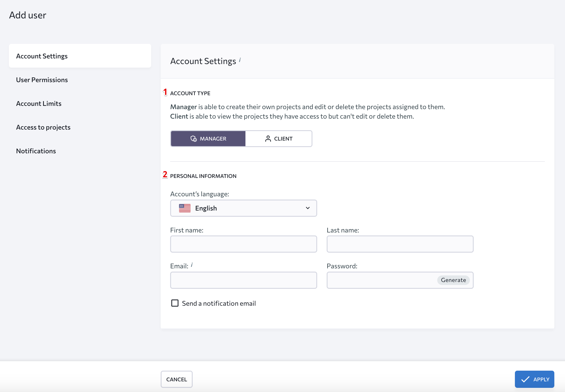
Task: Click the checkmark icon on the Apply button
Action: tap(525, 379)
